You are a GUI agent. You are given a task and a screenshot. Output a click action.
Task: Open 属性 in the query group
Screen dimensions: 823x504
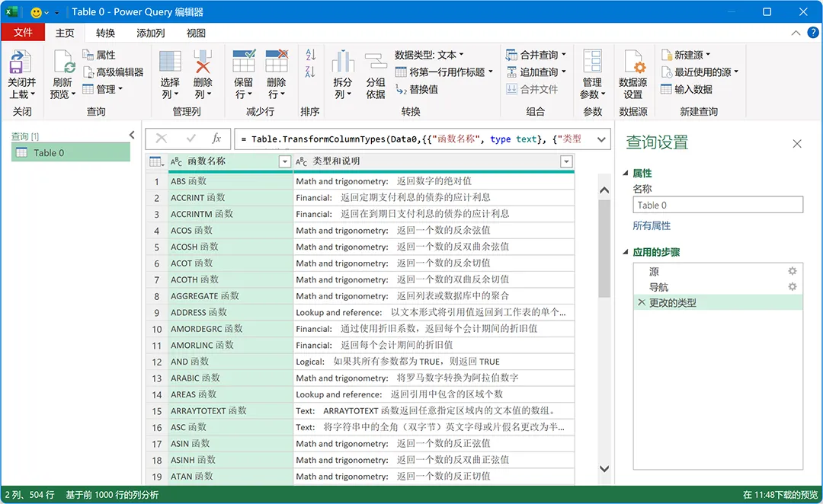coord(98,55)
